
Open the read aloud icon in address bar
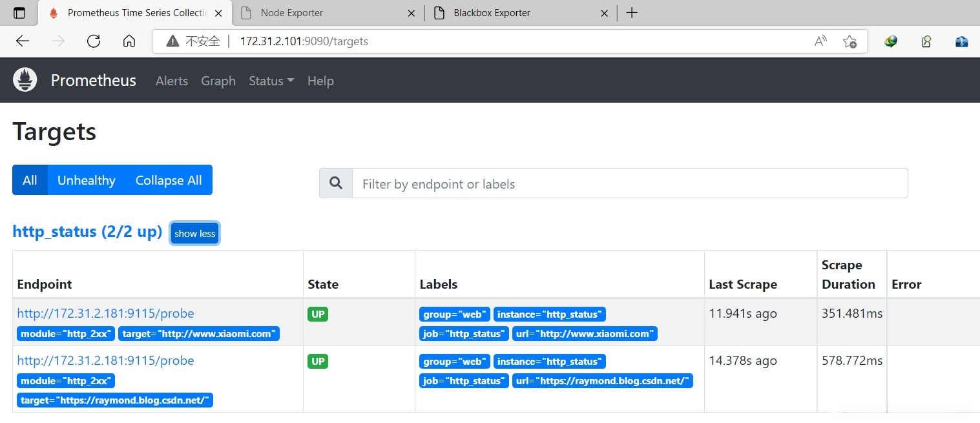click(820, 41)
